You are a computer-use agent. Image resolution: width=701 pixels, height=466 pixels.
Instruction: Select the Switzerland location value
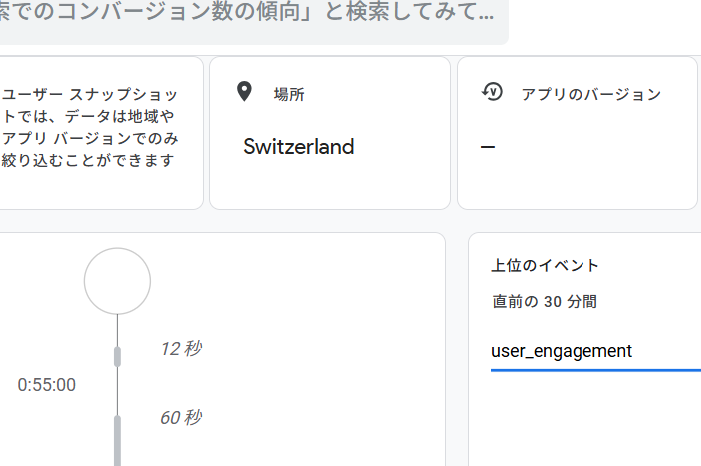298,146
